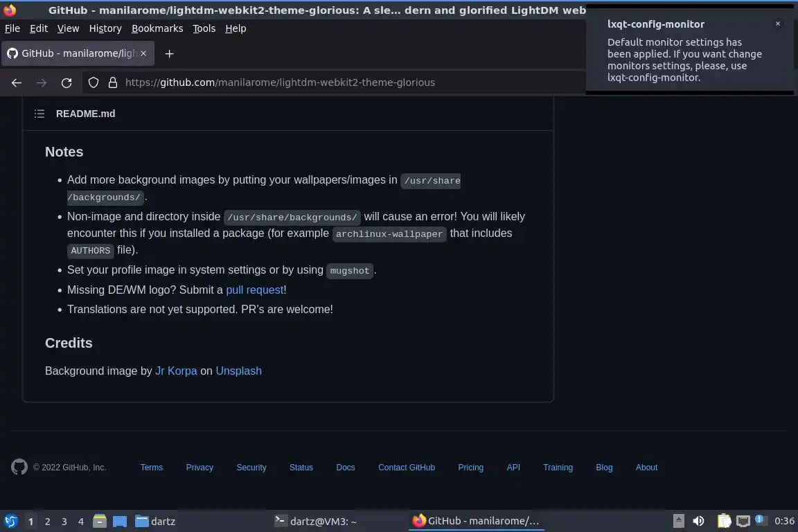The image size is (798, 532).
Task: Click the panel clock showing 0:36
Action: [783, 521]
